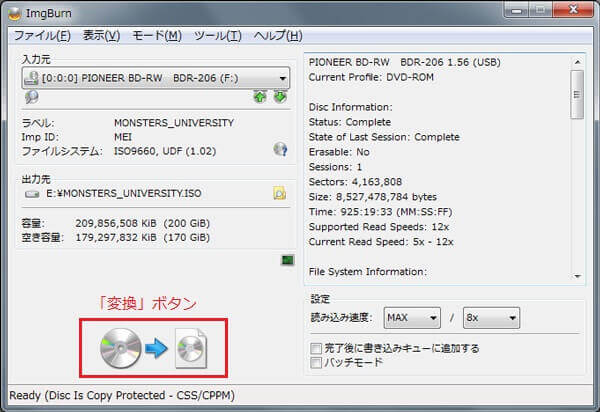This screenshot has height=412, width=600.
Task: Click the disc info scroll down arrow
Action: (x=577, y=276)
